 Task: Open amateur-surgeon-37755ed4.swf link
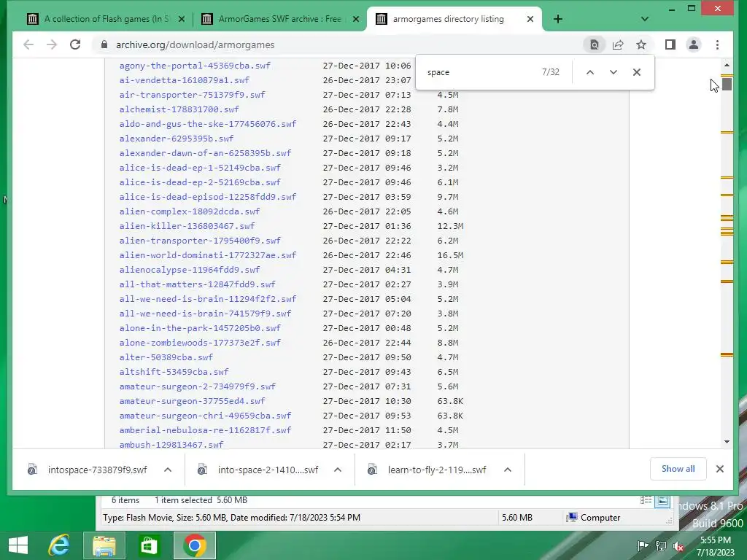(192, 401)
